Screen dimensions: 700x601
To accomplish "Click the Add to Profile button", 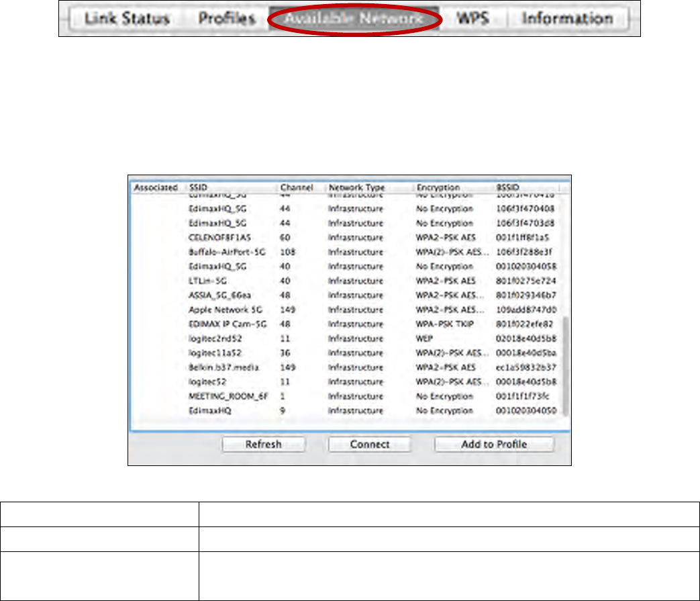I will point(494,445).
